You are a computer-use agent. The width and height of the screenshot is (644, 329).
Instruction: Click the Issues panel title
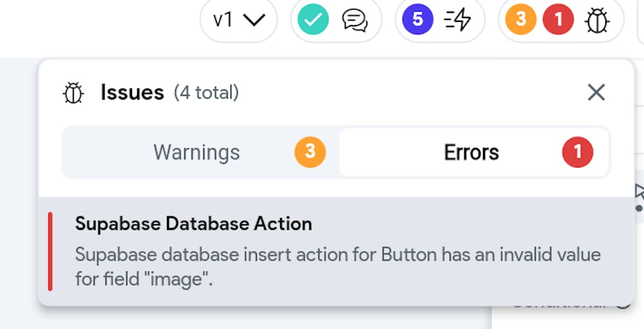(x=132, y=93)
